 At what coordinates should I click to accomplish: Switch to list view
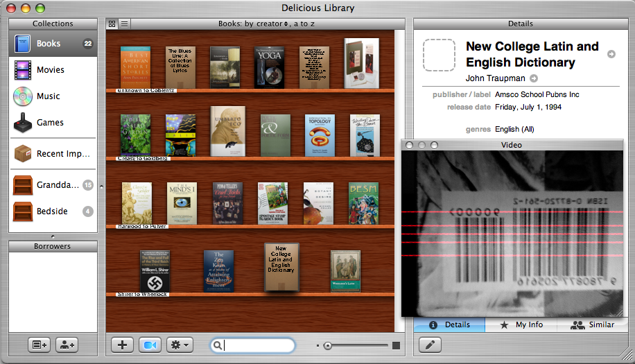124,24
